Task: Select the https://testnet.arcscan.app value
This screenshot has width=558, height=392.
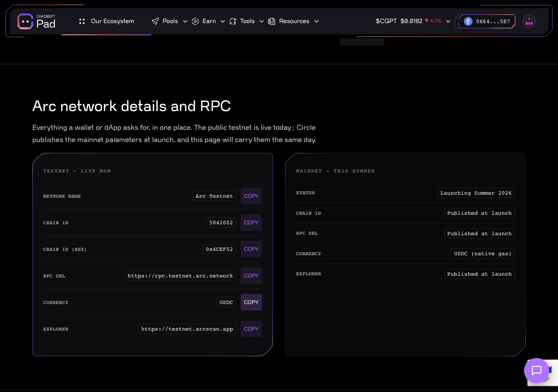Action: (x=187, y=329)
